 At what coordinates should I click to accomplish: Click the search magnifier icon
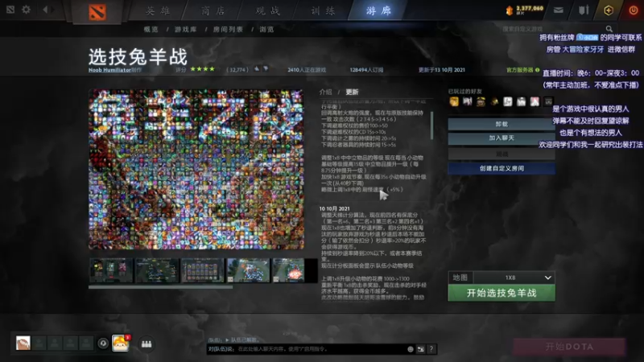pyautogui.click(x=609, y=29)
